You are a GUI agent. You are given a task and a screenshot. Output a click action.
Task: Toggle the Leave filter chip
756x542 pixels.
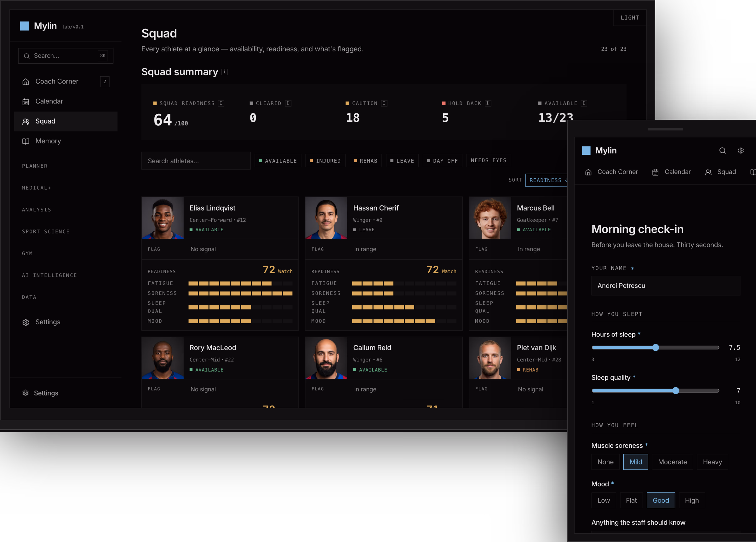[402, 161]
